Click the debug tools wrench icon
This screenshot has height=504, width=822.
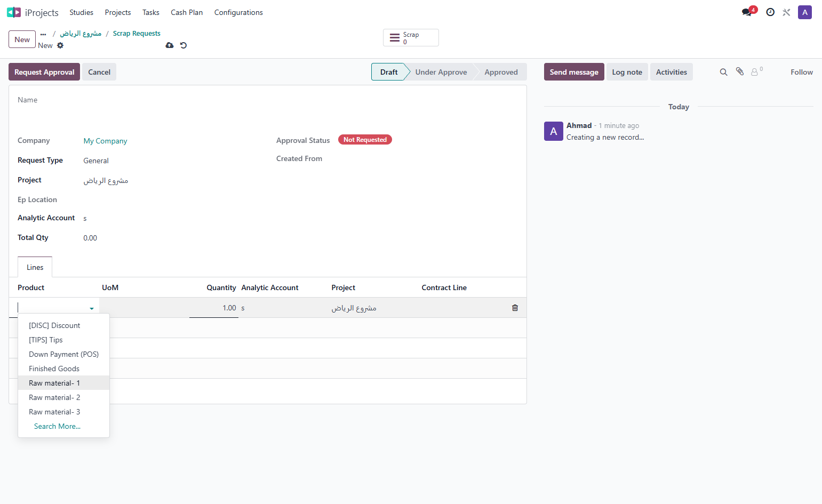[x=786, y=12]
